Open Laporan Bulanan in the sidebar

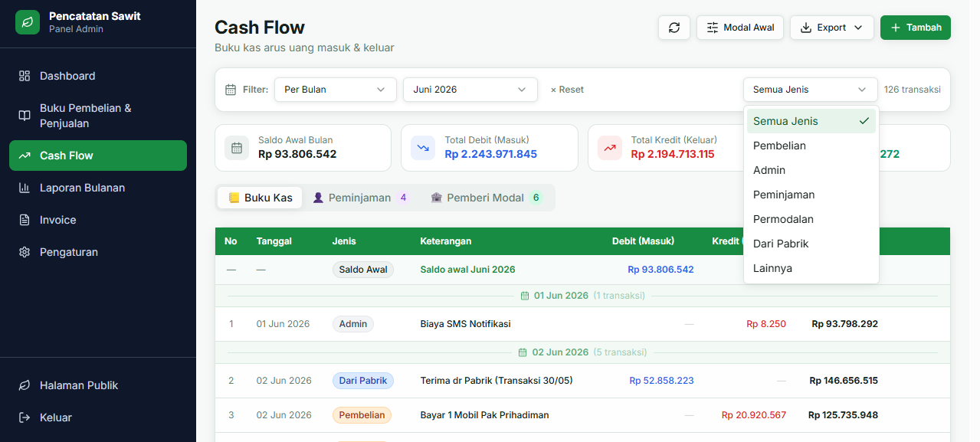point(98,188)
